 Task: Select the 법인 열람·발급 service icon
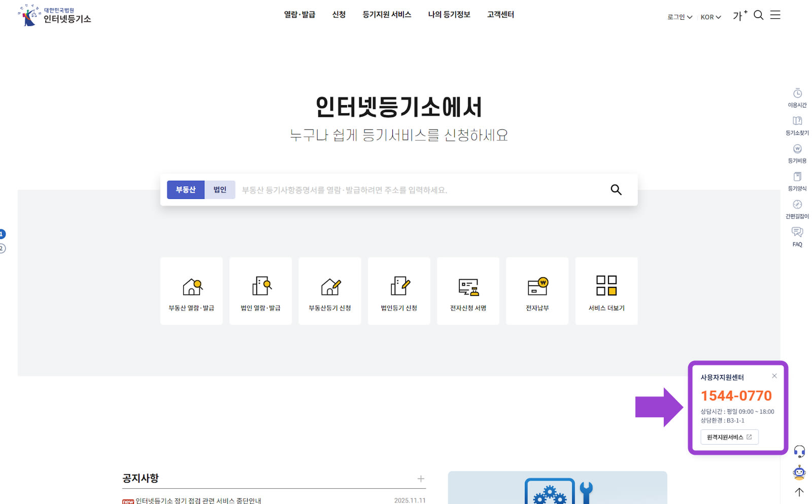[260, 291]
